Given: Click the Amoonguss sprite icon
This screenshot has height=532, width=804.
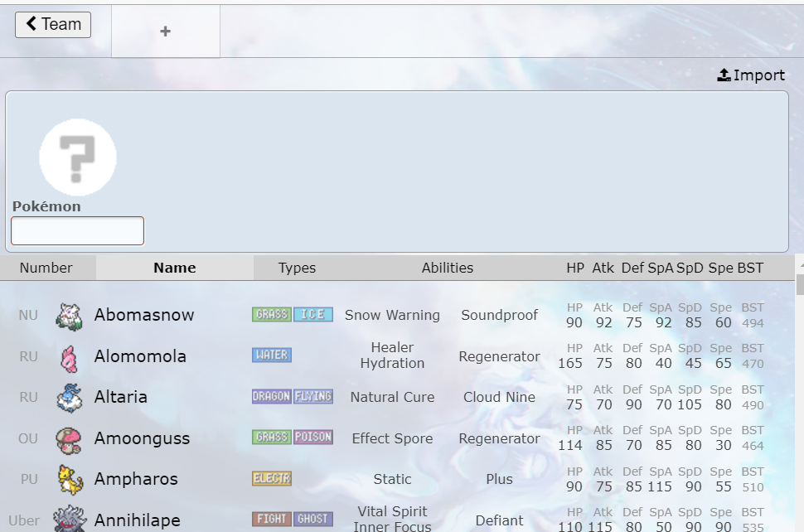Looking at the screenshot, I should click(70, 440).
